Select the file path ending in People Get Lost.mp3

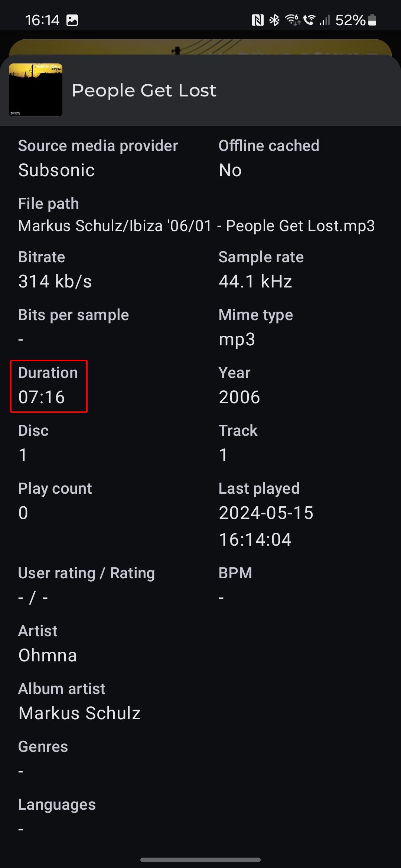click(196, 226)
